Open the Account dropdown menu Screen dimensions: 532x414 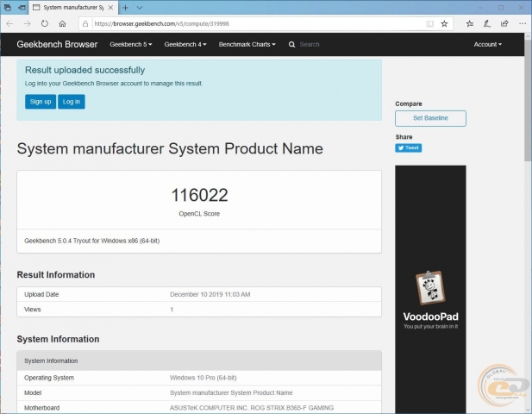pyautogui.click(x=487, y=45)
